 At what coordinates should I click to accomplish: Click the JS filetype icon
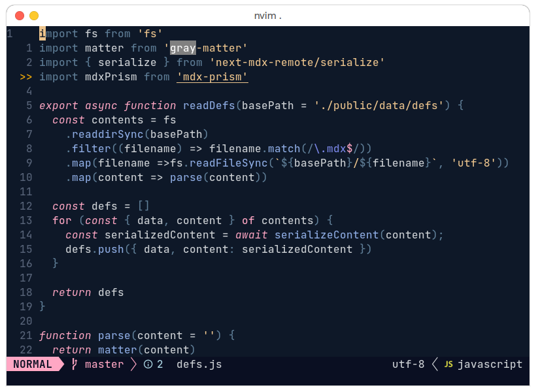tap(448, 365)
